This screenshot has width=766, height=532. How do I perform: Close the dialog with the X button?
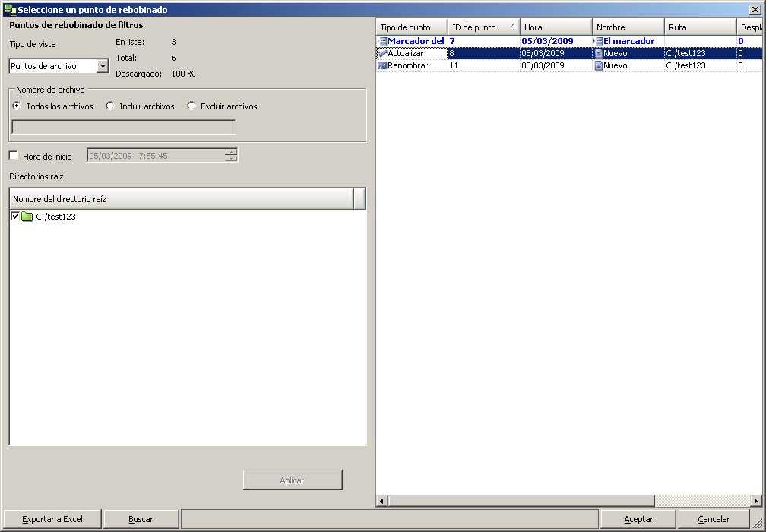click(x=755, y=9)
